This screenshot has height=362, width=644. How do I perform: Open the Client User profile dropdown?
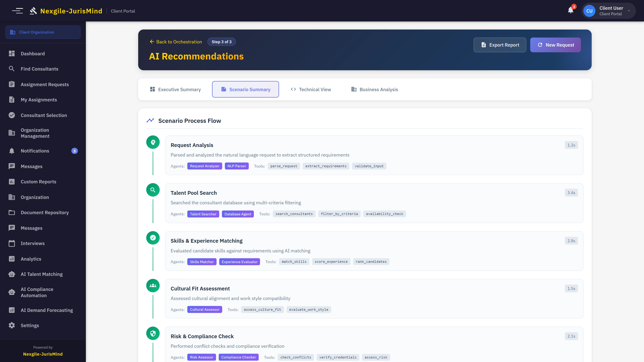tap(609, 11)
